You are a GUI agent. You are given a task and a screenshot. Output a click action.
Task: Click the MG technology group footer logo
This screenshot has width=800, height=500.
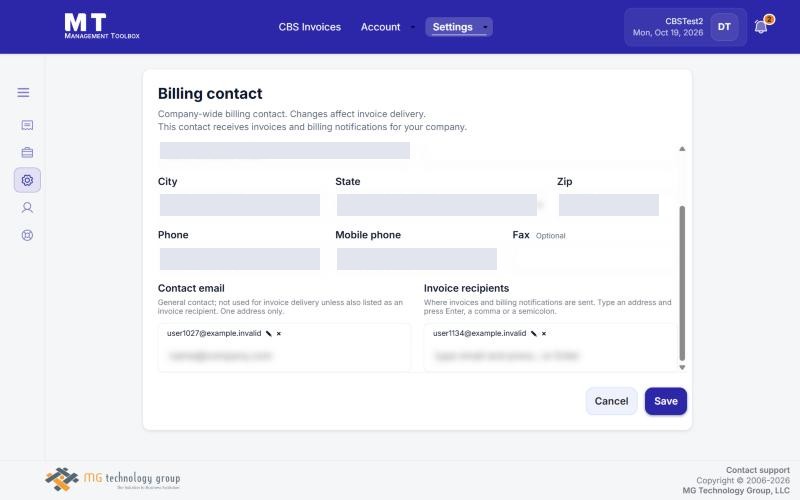tap(113, 479)
